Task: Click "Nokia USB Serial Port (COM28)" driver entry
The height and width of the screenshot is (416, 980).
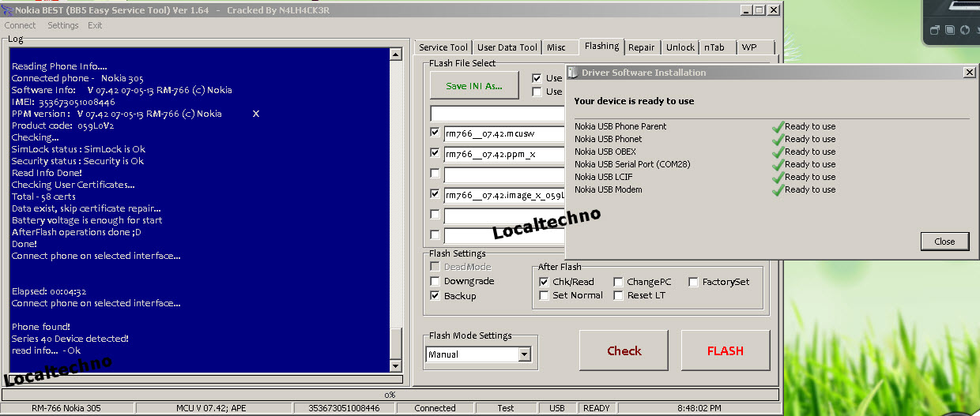Action: (x=633, y=164)
